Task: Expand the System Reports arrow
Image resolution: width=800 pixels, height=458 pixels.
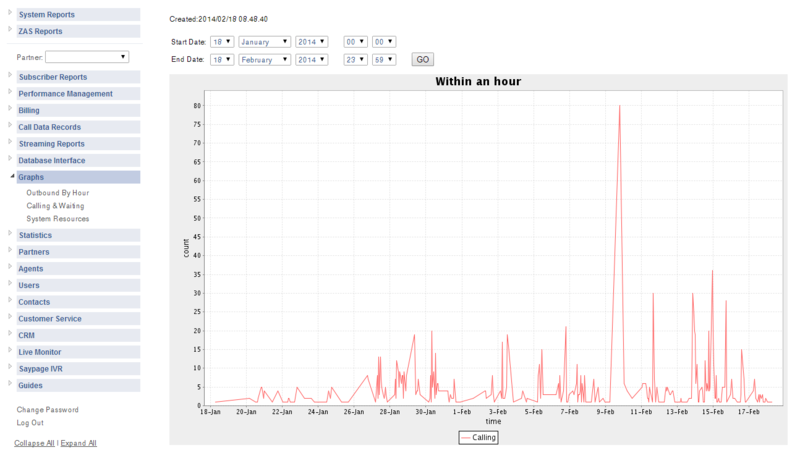Action: tap(10, 12)
